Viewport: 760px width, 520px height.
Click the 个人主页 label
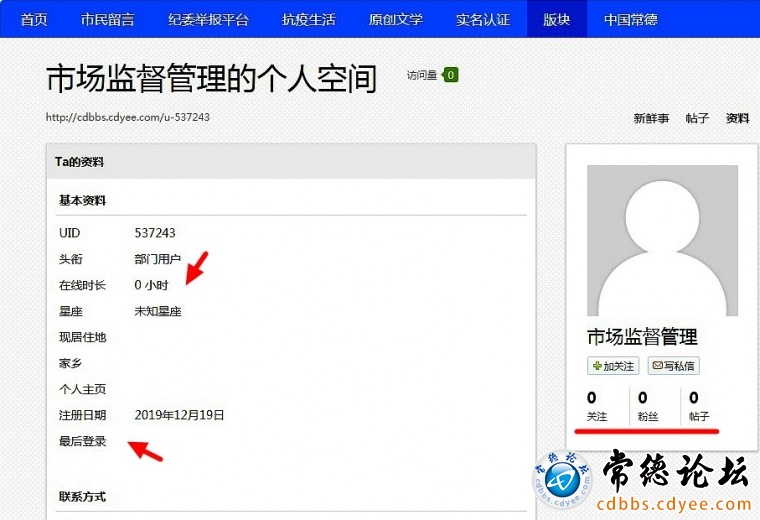pyautogui.click(x=82, y=389)
